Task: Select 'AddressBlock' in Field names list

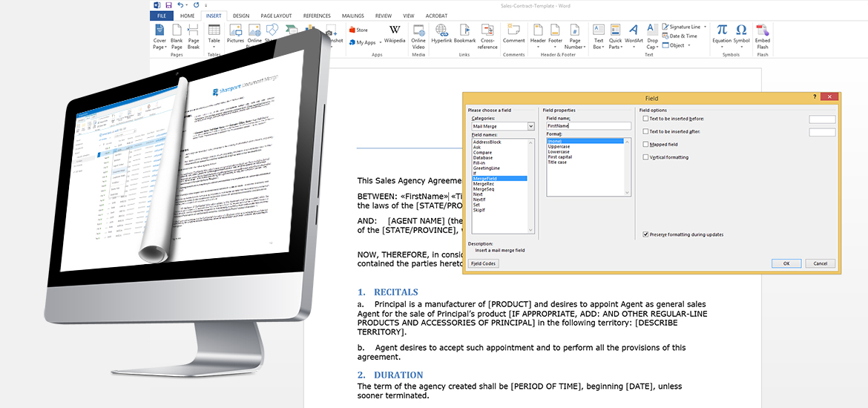Action: click(487, 142)
